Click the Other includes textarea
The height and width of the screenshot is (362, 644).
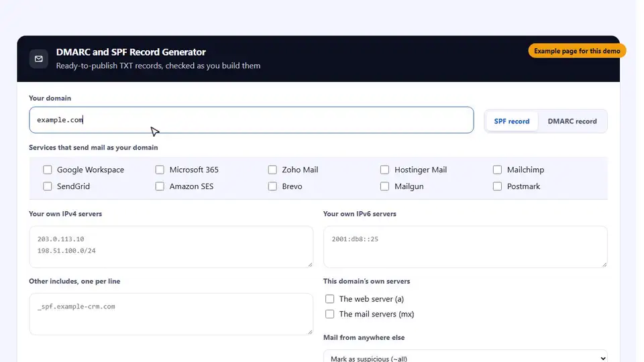[x=171, y=314]
